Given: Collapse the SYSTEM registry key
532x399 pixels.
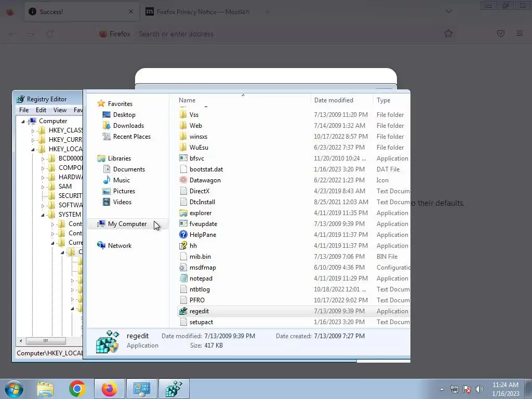Looking at the screenshot, I should pos(43,215).
